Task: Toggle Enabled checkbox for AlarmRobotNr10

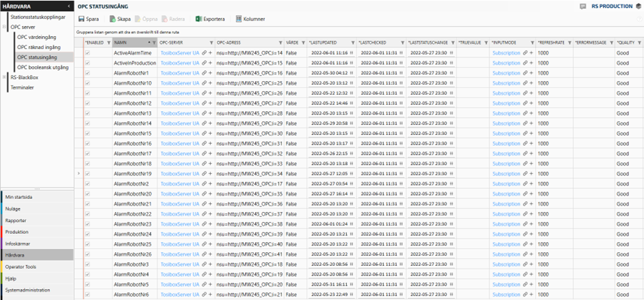Action: 87,82
